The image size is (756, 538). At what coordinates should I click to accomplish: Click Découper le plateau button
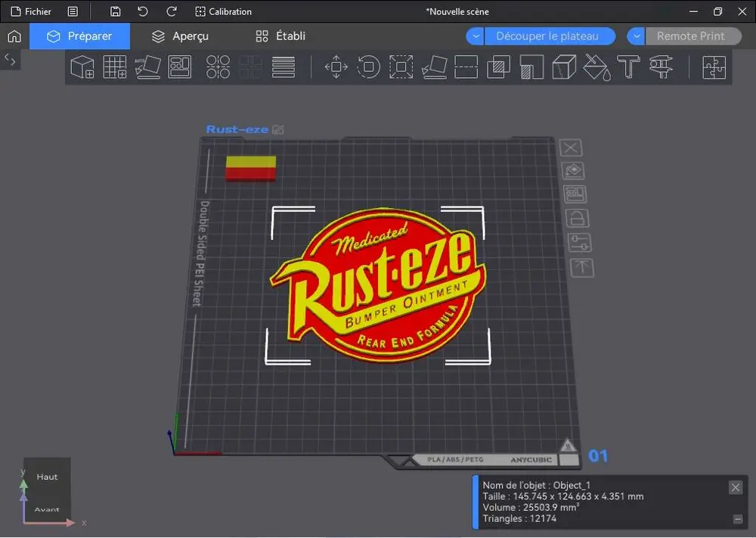pyautogui.click(x=549, y=36)
